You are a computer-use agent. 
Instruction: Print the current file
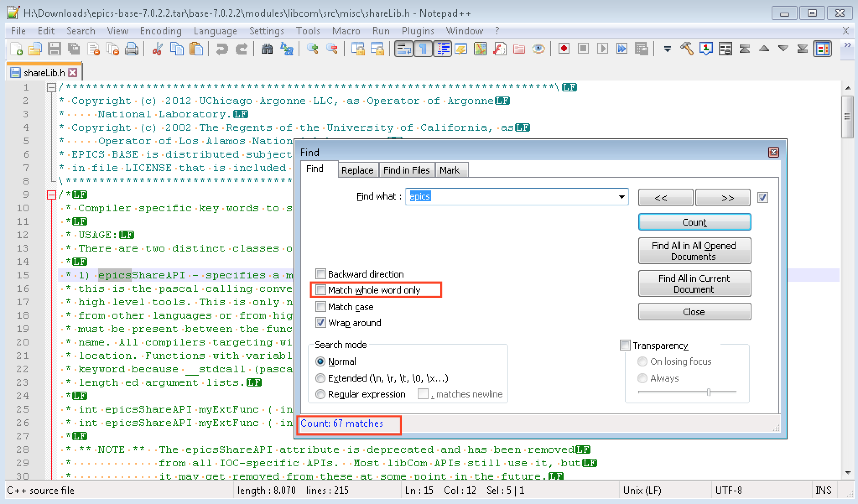131,49
